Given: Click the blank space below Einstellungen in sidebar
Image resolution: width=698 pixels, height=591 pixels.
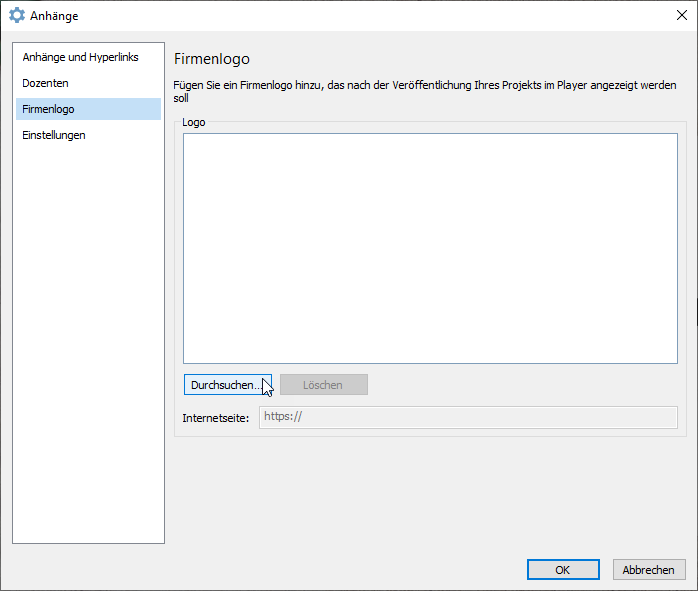Looking at the screenshot, I should point(88,340).
